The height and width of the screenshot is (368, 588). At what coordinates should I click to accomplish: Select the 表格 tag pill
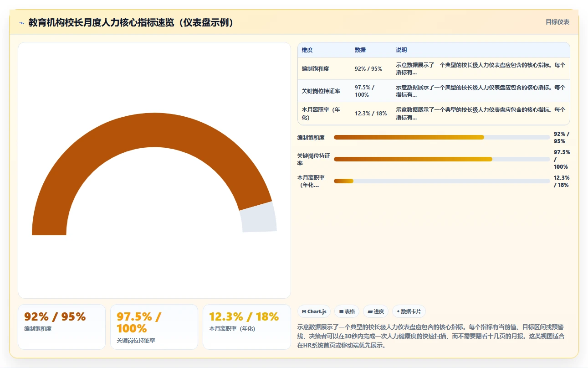point(347,311)
